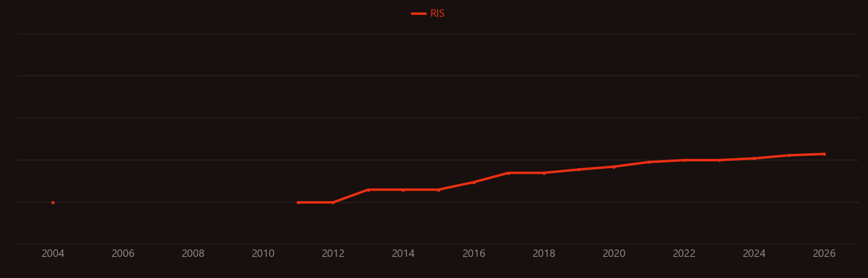868x278 pixels.
Task: Click the 2018 x-axis label
Action: coord(544,254)
